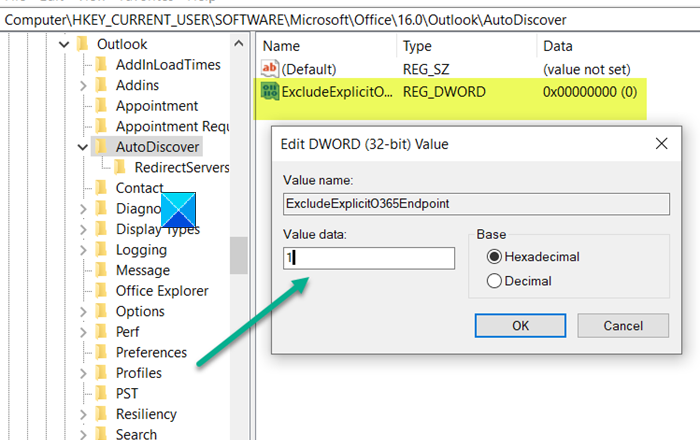Click the Contact folder icon
The height and width of the screenshot is (440, 700).
click(x=102, y=187)
